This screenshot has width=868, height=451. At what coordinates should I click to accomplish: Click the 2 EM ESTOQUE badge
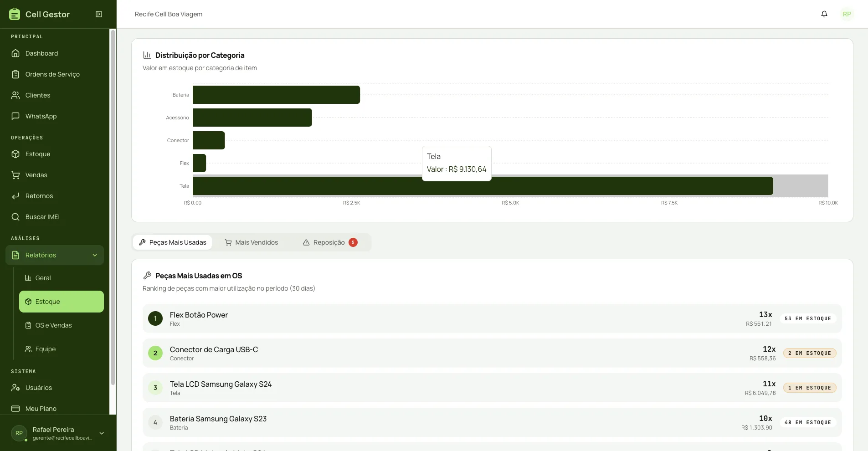[x=810, y=353]
